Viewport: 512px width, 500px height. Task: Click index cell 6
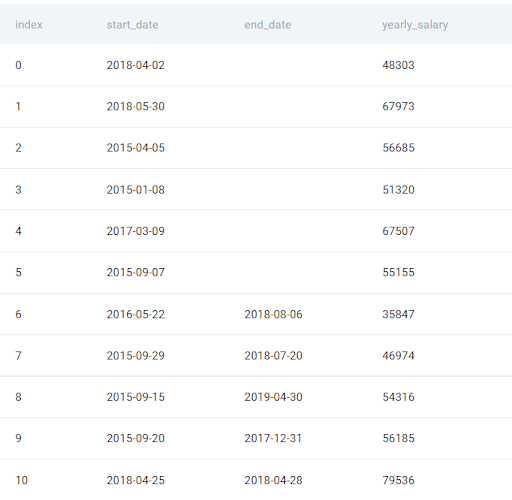click(18, 314)
